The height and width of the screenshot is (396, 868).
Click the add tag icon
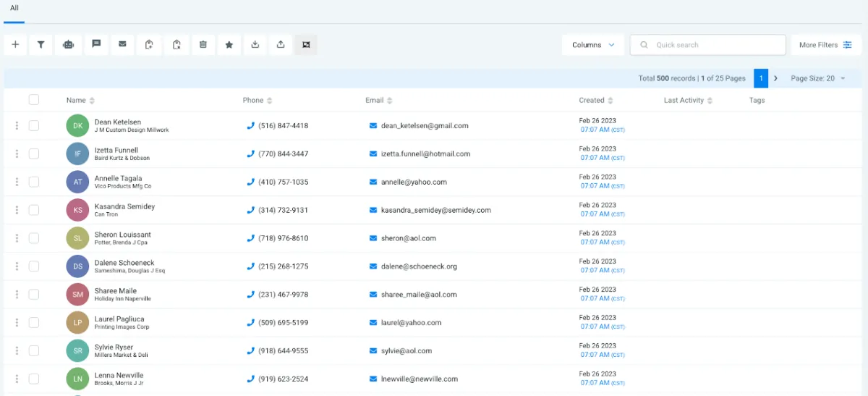click(149, 45)
